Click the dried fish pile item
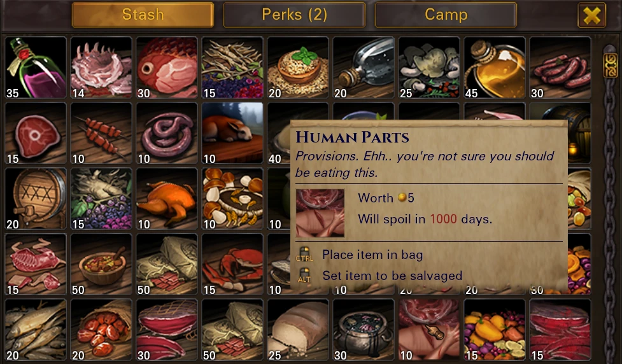 pos(36,330)
